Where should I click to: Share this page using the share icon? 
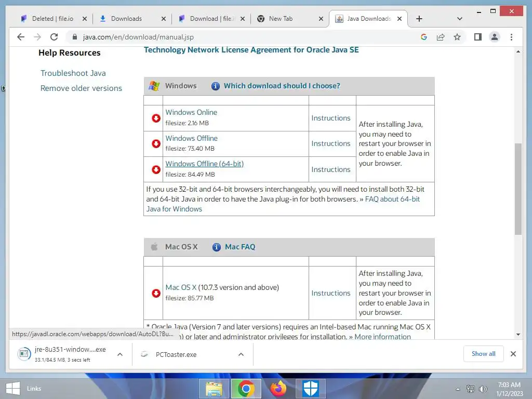coord(441,37)
